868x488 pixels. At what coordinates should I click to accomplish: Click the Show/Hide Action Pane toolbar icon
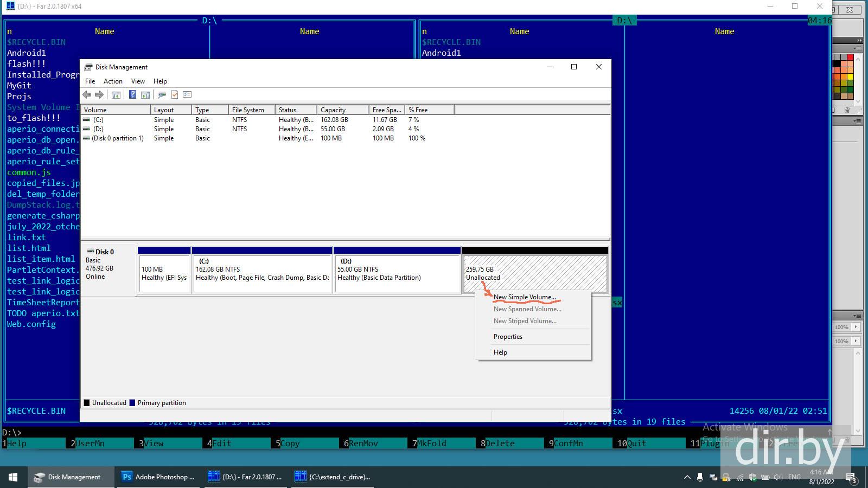[145, 95]
